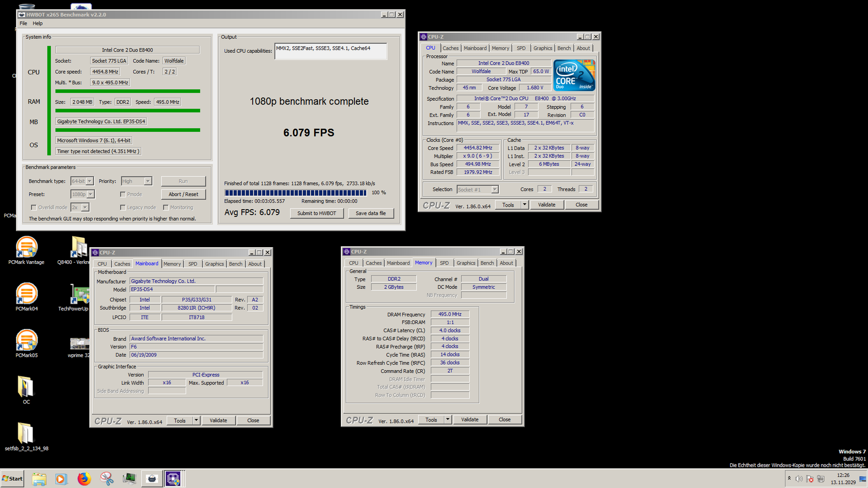The image size is (868, 488).
Task: Click the Used CPU capabilities text field
Action: 330,51
